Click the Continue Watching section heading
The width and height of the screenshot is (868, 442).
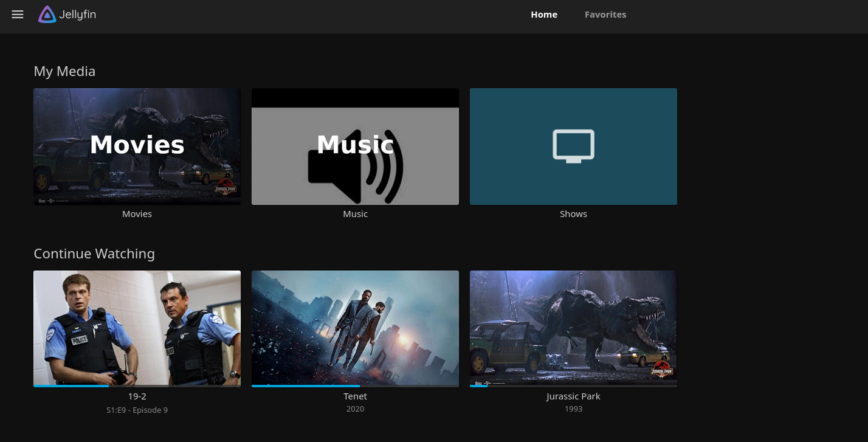coord(94,254)
